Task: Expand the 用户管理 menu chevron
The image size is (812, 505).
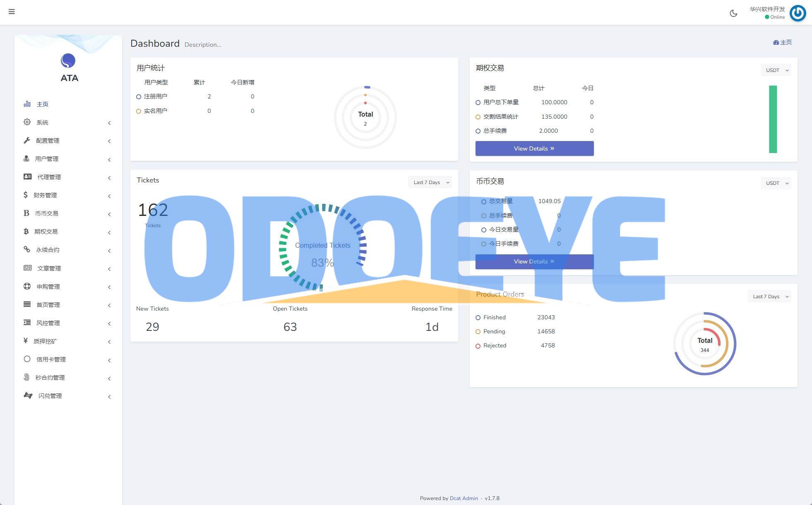Action: (x=109, y=160)
